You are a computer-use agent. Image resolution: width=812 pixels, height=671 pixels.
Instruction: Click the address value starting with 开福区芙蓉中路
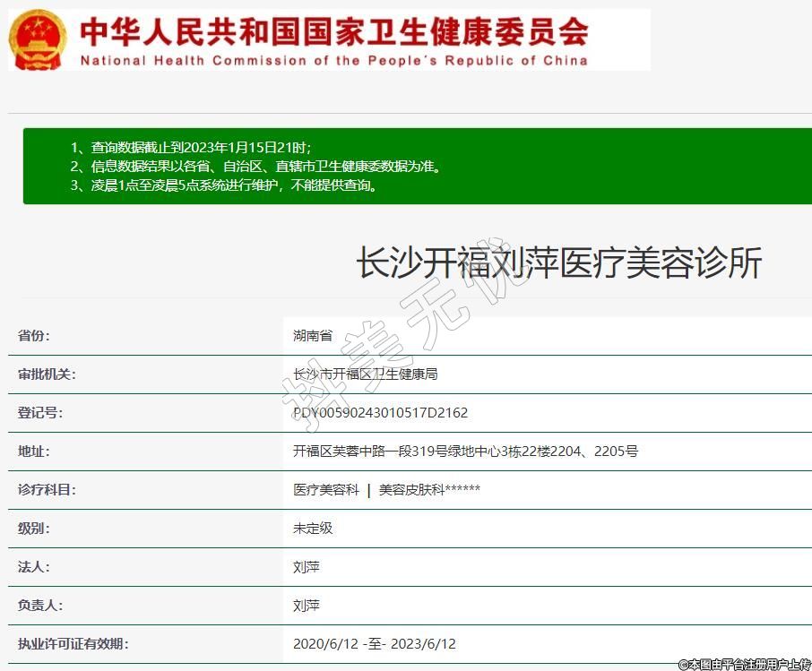point(465,452)
